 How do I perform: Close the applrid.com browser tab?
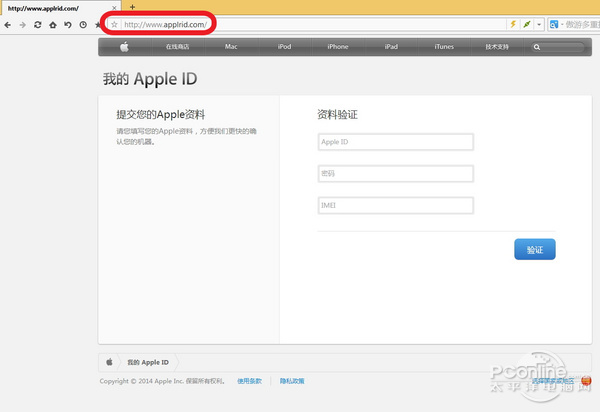[114, 8]
